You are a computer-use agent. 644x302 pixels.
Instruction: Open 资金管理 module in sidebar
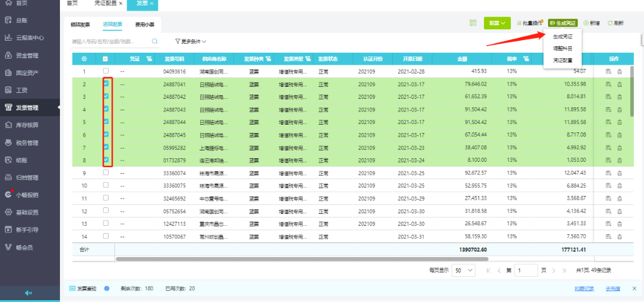click(27, 55)
